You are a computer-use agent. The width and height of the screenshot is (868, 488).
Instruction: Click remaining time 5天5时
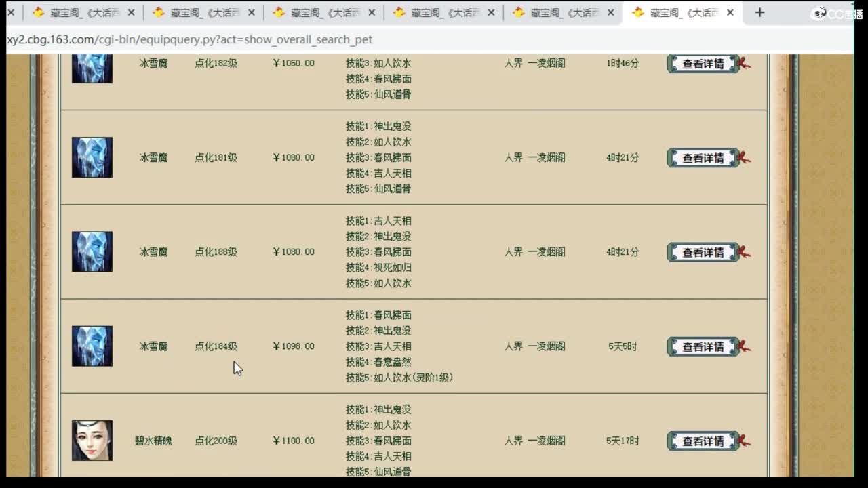[623, 346]
